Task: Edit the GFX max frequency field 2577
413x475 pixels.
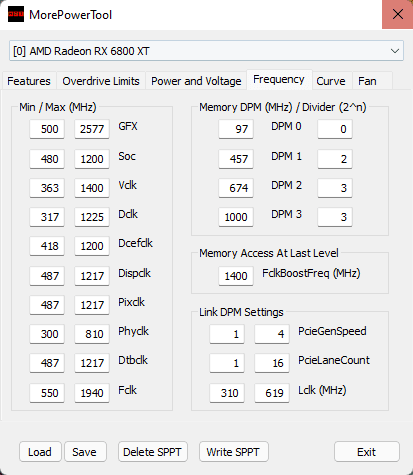Action: pos(92,129)
